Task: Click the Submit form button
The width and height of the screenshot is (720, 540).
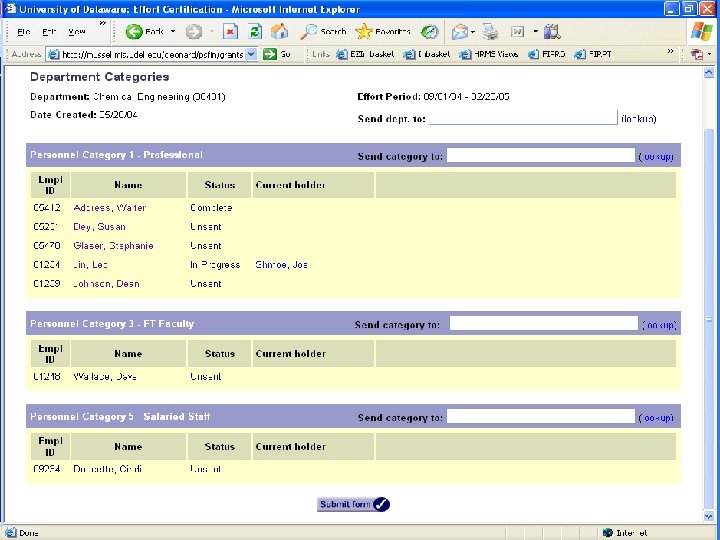Action: click(353, 504)
